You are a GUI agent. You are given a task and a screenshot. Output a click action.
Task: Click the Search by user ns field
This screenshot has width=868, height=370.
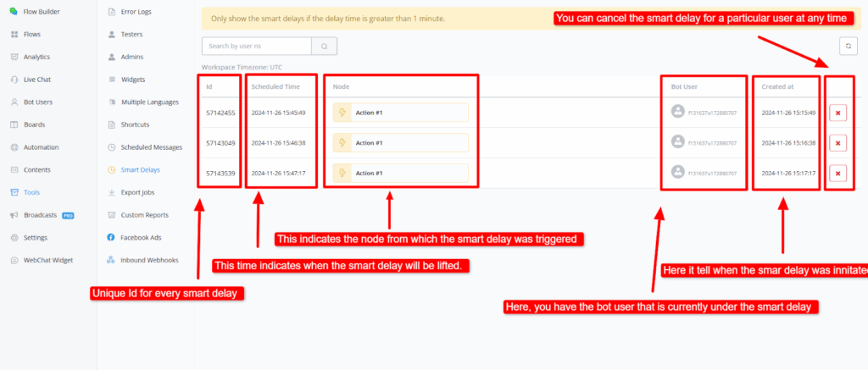click(x=256, y=46)
